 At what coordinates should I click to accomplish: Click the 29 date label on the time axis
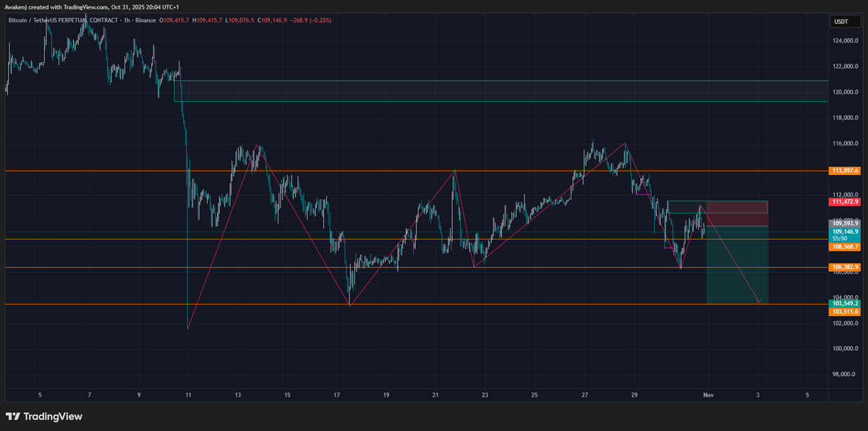coord(634,396)
